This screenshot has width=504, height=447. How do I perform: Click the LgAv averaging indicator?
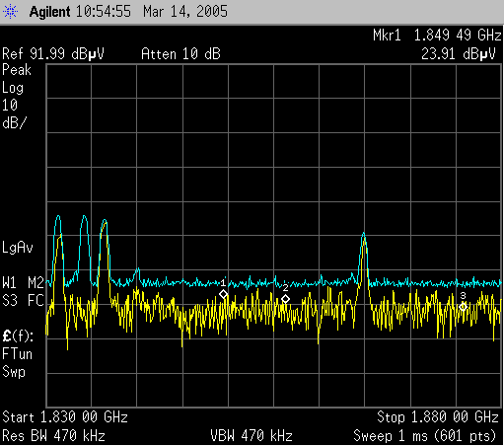tap(18, 247)
